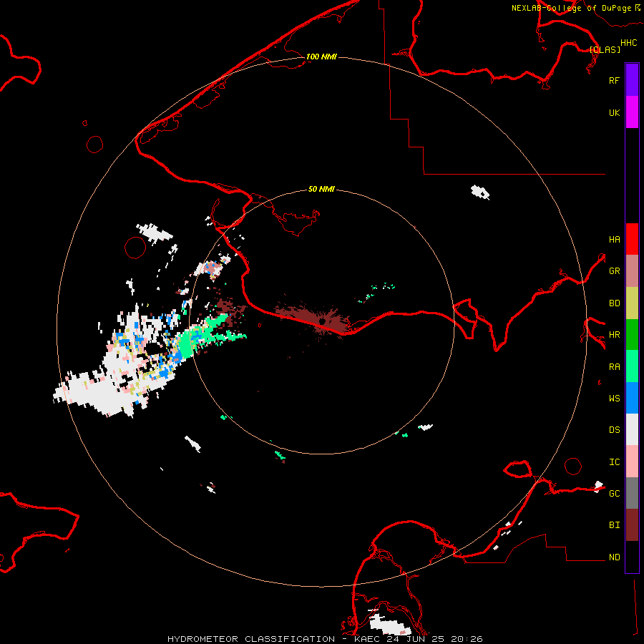Click the RA light green legend swatch
This screenshot has height=644, width=644.
pyautogui.click(x=632, y=366)
